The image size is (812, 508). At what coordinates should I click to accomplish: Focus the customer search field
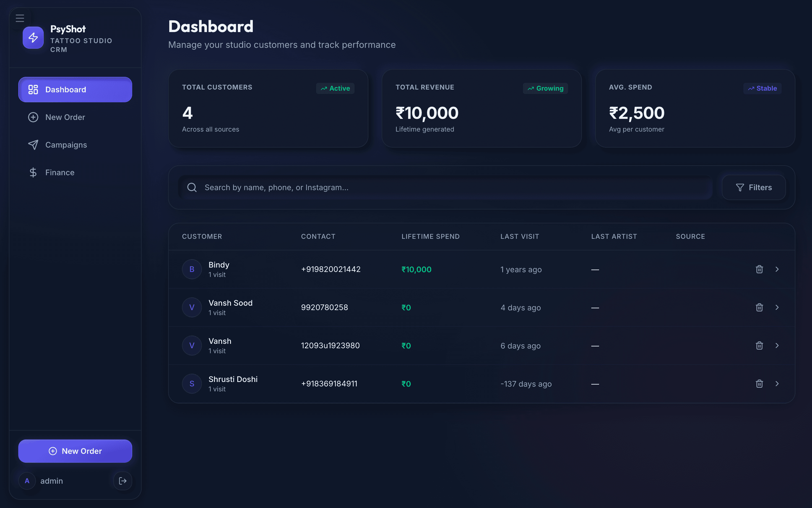tap(450, 187)
